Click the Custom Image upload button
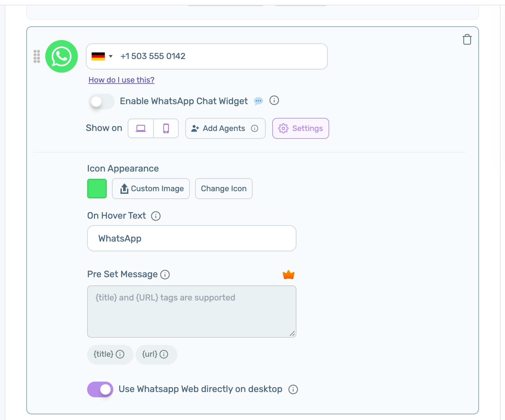505x420 pixels. coord(151,189)
